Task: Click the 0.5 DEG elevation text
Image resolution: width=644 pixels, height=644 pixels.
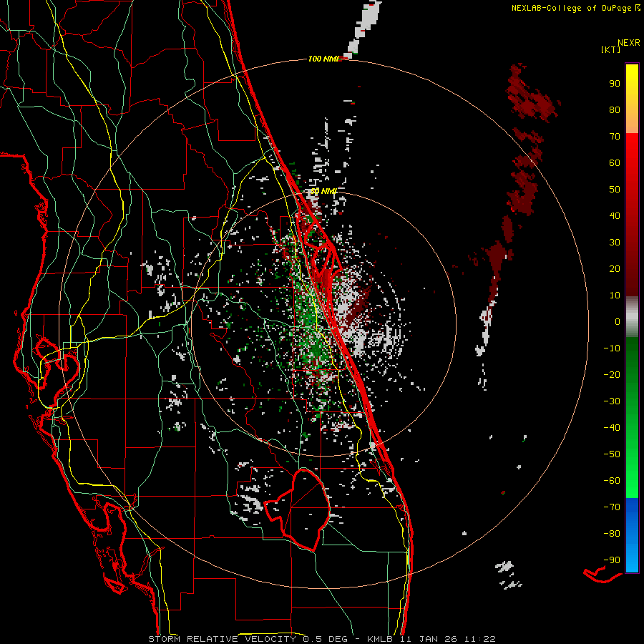Action: tap(326, 639)
